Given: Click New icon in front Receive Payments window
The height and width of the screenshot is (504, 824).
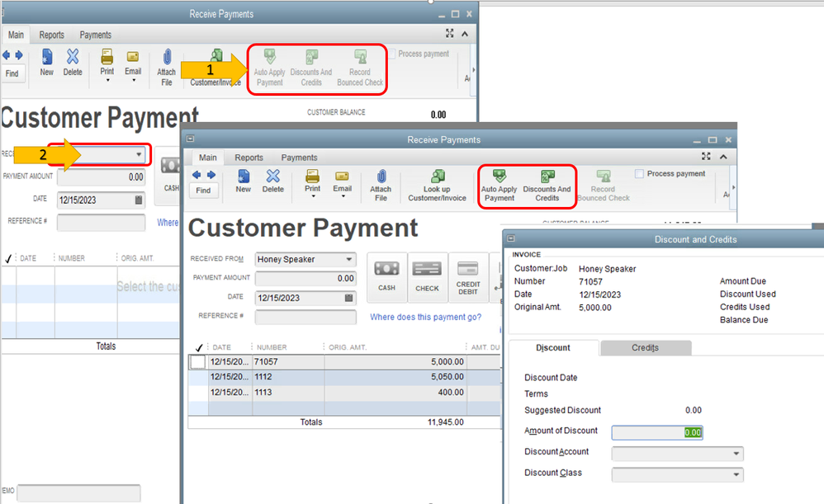Looking at the screenshot, I should pyautogui.click(x=243, y=180).
